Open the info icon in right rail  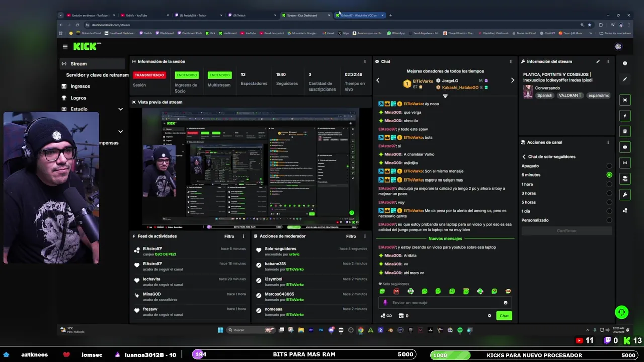click(x=625, y=63)
